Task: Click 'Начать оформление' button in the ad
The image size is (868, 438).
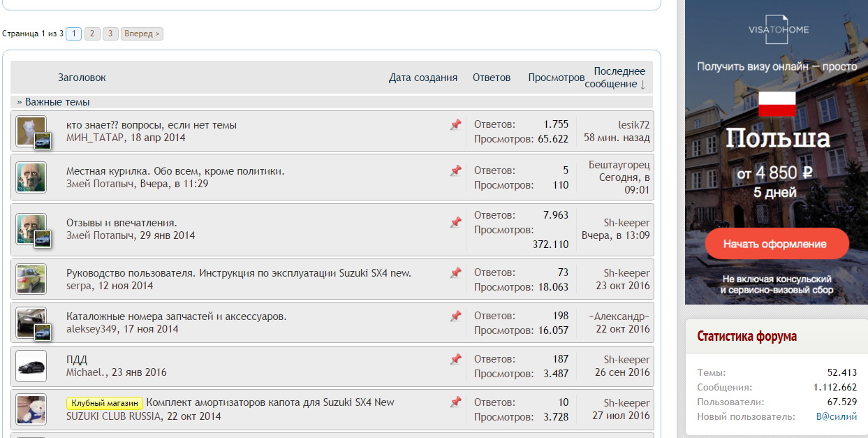Action: 774,244
